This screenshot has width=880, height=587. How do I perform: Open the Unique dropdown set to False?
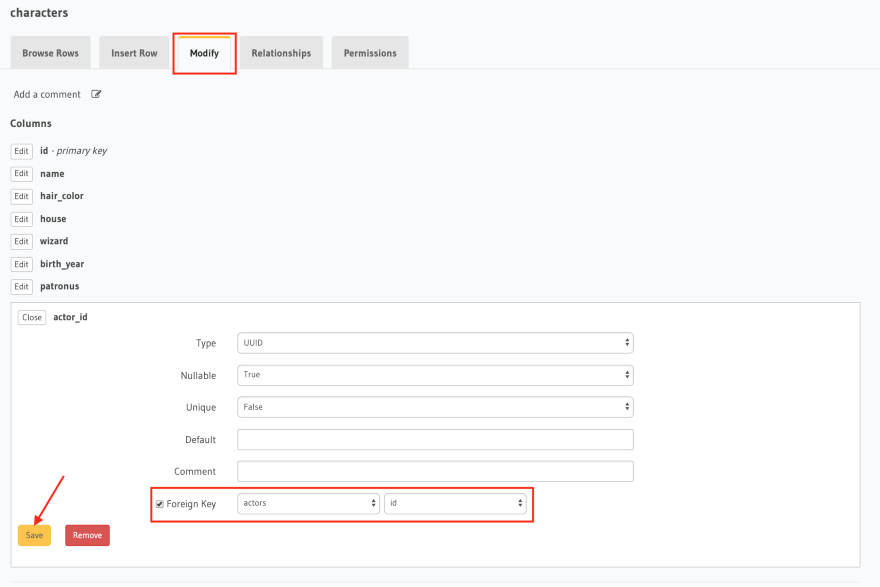tap(435, 407)
